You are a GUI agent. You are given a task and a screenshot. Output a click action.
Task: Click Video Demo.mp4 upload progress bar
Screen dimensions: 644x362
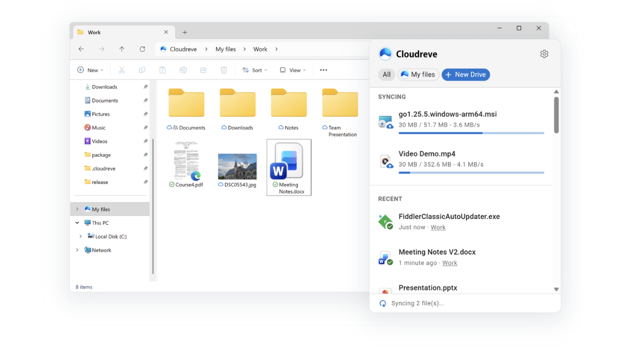[471, 172]
